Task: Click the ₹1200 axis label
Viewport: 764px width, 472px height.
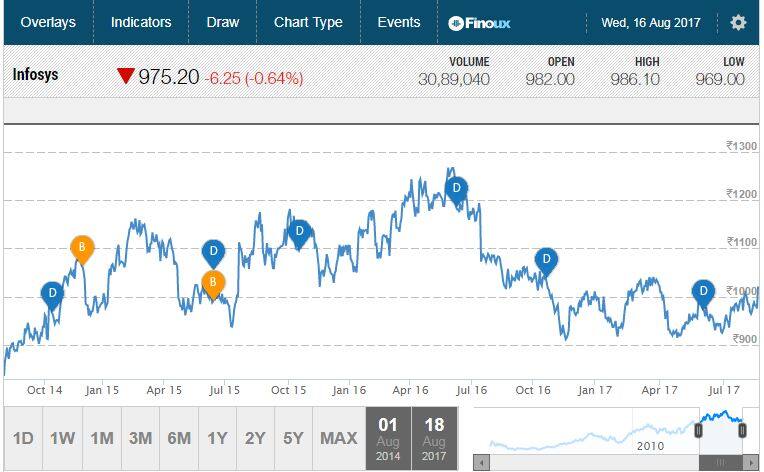Action: coord(741,194)
